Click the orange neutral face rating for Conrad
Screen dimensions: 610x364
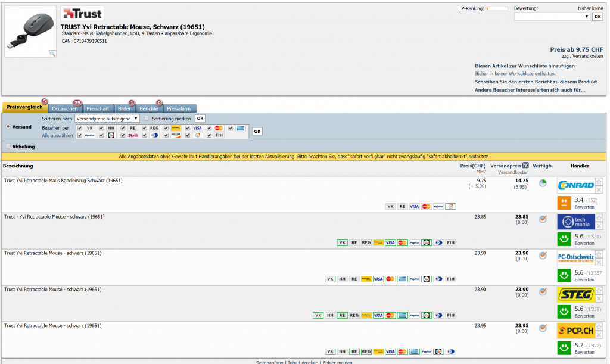pyautogui.click(x=564, y=203)
